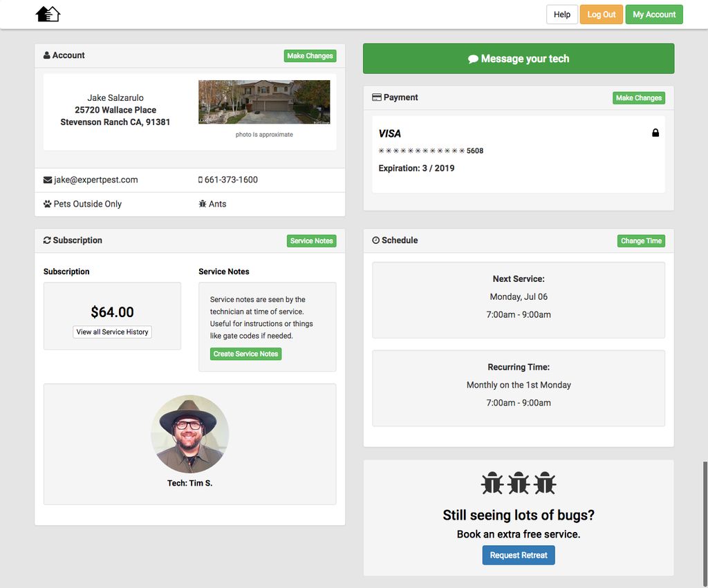This screenshot has height=588, width=708.
Task: Click the ant icon beside Ants
Action: click(201, 204)
